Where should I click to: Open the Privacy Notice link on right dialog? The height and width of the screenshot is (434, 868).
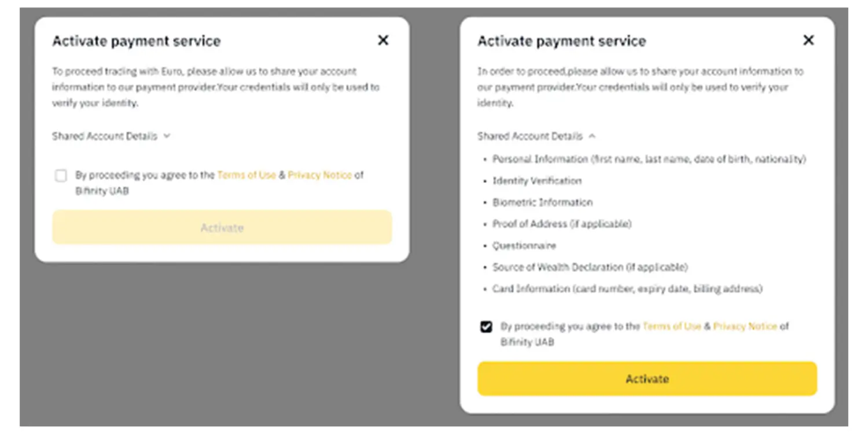(744, 326)
